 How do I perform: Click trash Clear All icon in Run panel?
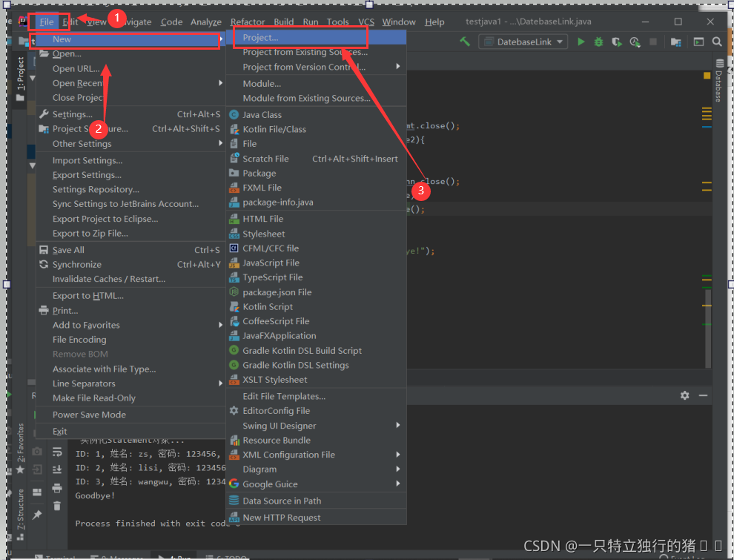[57, 506]
